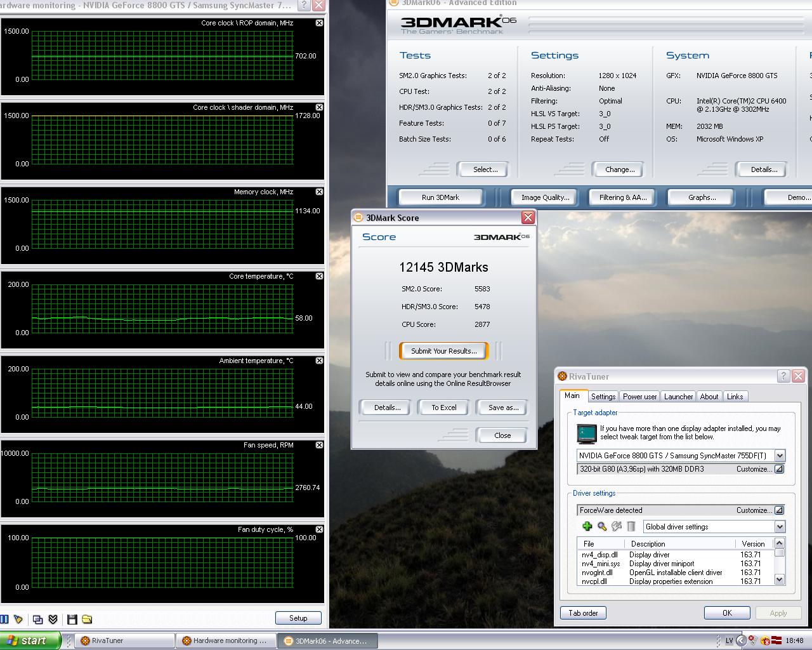
Task: Open the Global driver settings dropdown
Action: [780, 527]
